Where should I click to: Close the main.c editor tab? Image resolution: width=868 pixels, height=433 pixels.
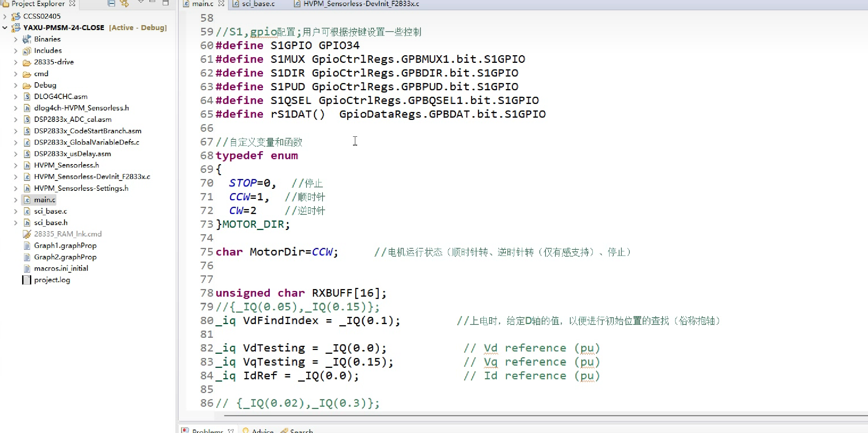click(x=221, y=4)
